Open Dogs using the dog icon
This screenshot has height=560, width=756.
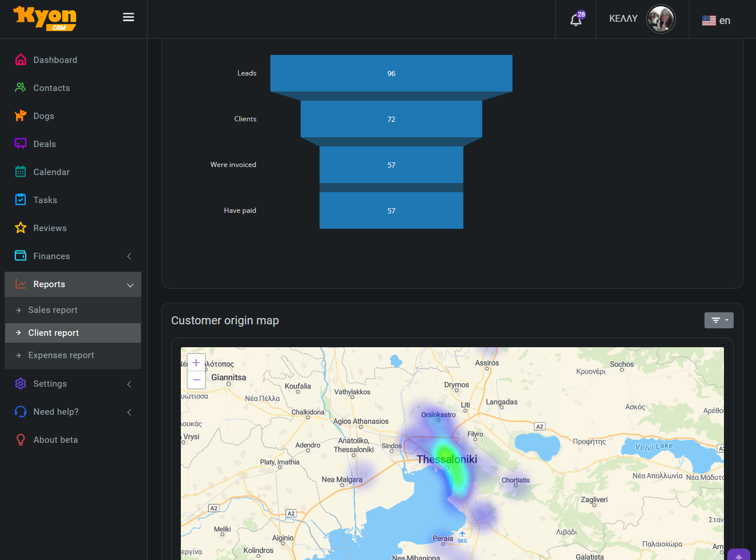[21, 116]
